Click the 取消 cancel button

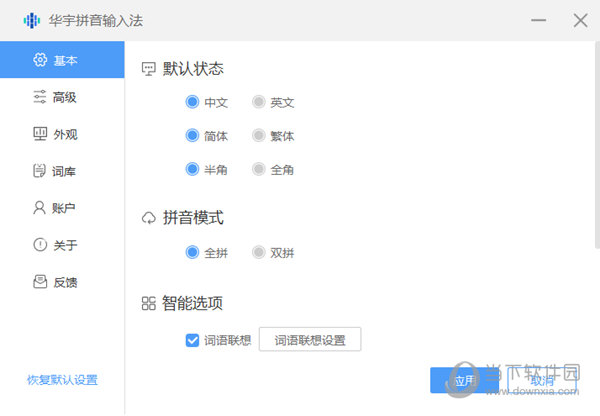coord(542,380)
